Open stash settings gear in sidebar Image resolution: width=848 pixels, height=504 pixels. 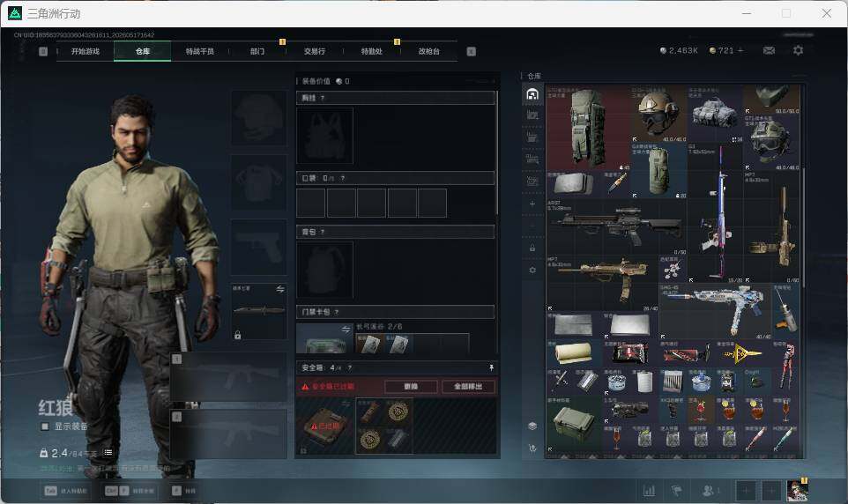[532, 270]
